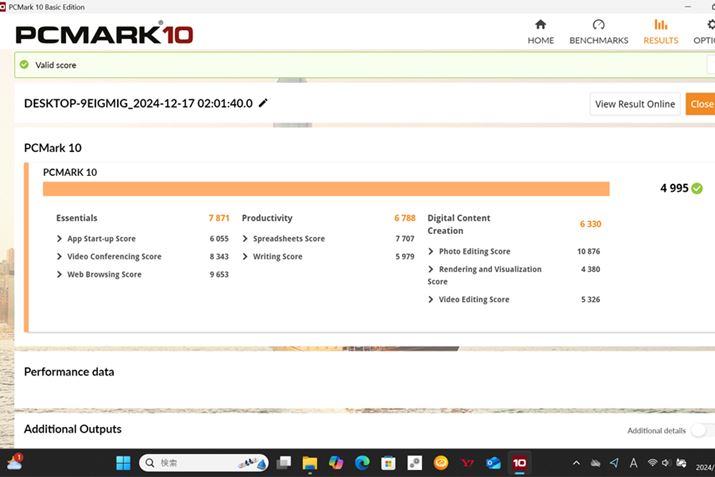The width and height of the screenshot is (715, 477).
Task: Expand Video Conferencing Score details
Action: tap(59, 256)
